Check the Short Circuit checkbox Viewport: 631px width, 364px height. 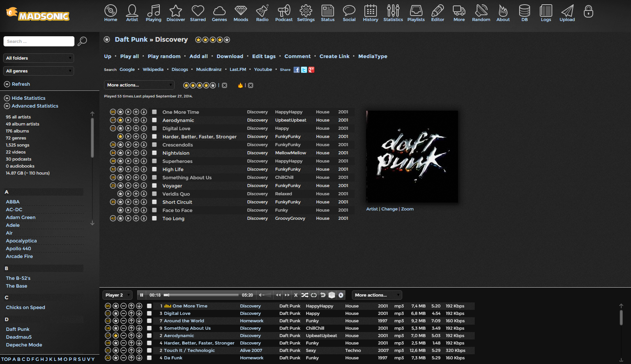click(154, 202)
